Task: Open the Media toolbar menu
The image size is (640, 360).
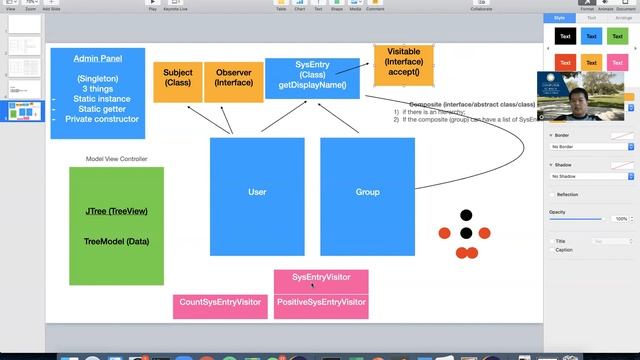Action: coord(356,5)
